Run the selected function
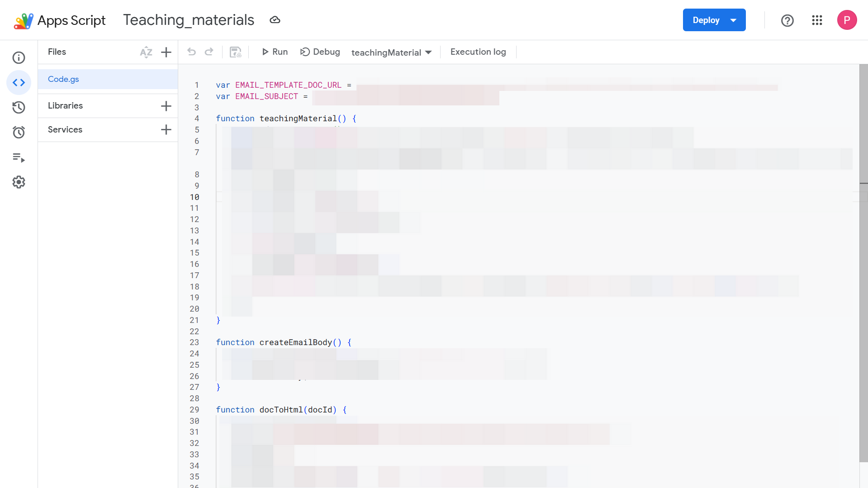Image resolution: width=868 pixels, height=488 pixels. pos(275,52)
